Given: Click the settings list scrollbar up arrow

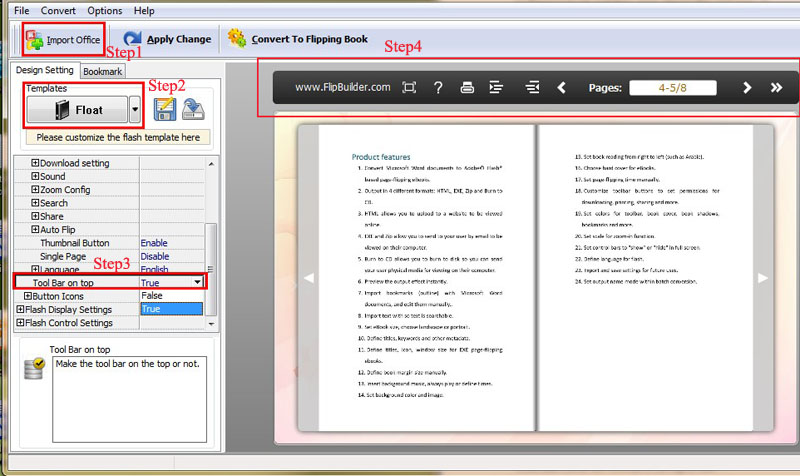Looking at the screenshot, I should tap(211, 164).
